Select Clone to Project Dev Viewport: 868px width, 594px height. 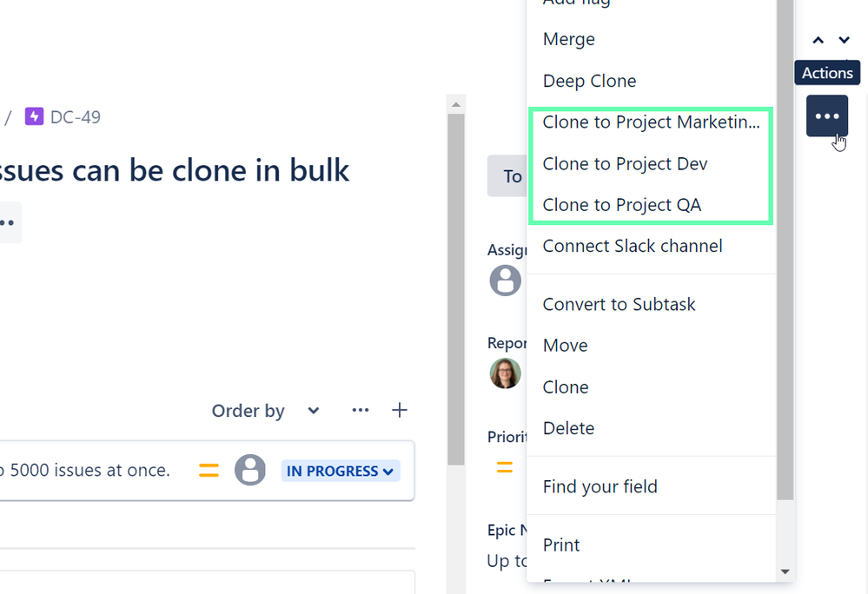(625, 163)
